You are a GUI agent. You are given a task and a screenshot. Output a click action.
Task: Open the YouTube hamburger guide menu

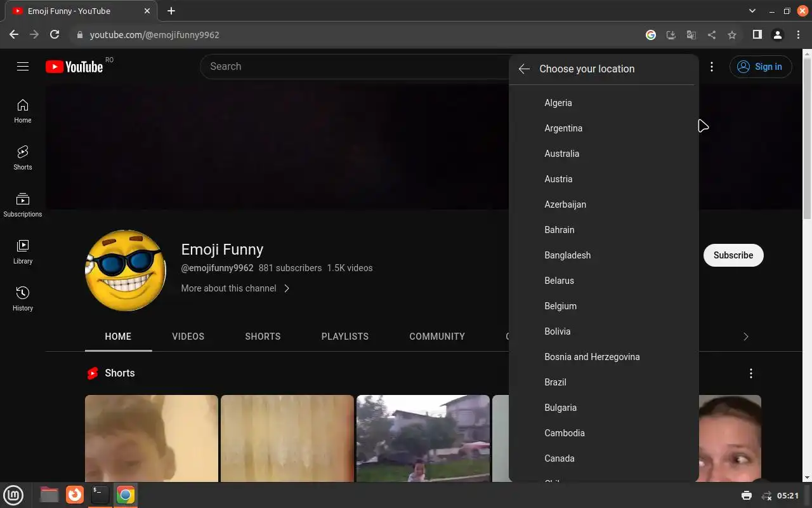click(23, 67)
